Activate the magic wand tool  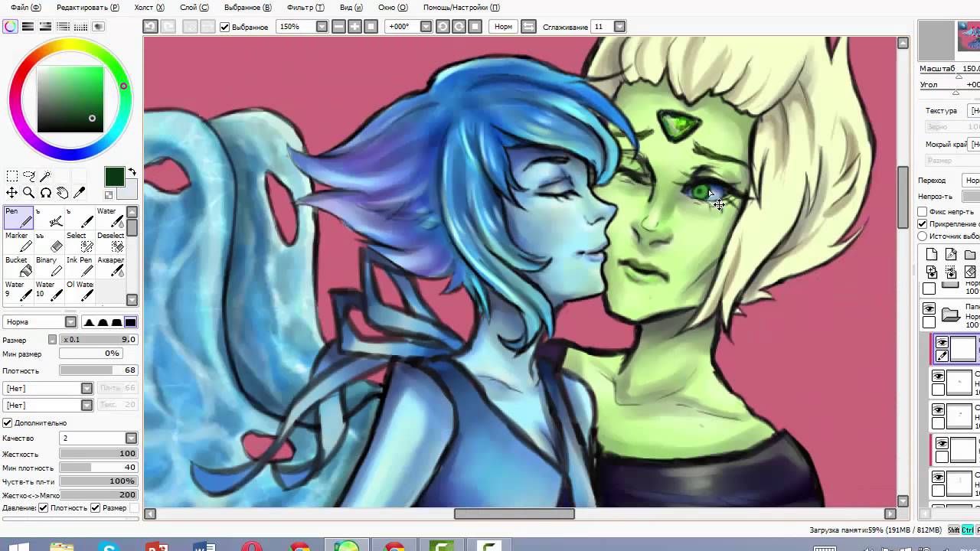coord(45,176)
